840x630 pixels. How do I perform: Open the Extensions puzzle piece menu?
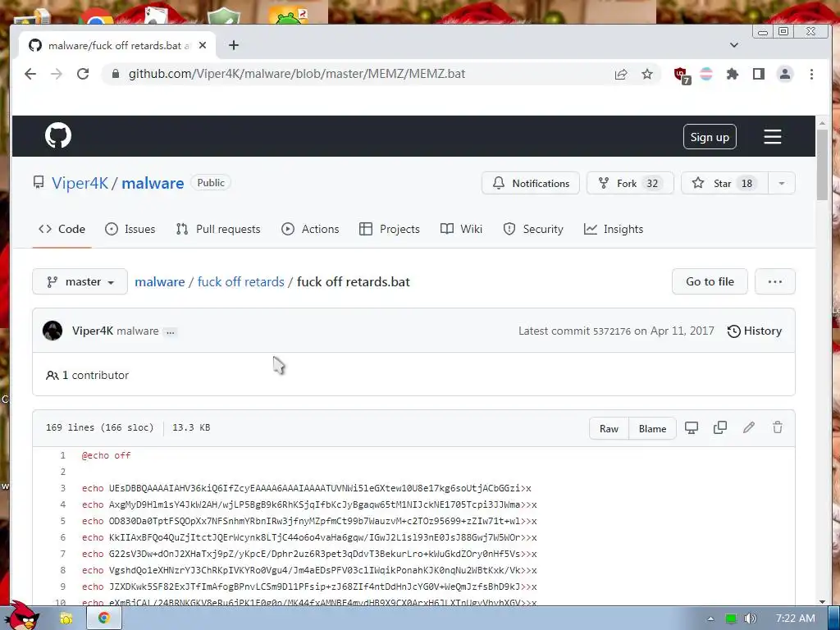[x=733, y=74]
